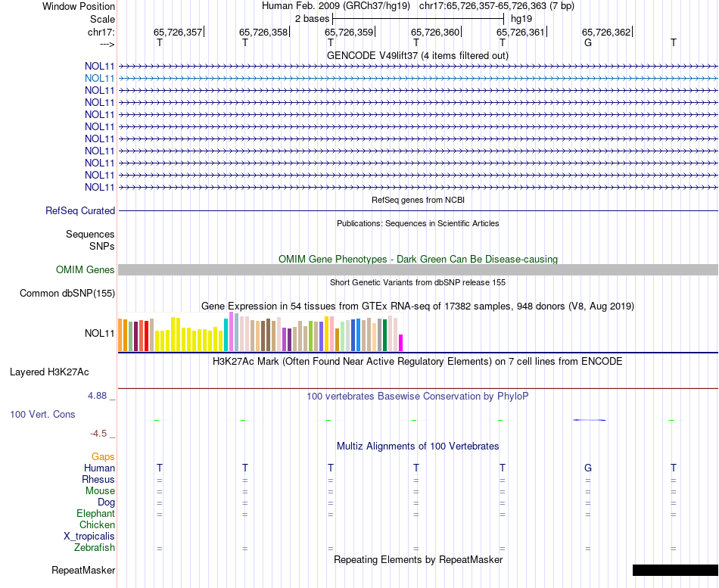Click the hg19 text beside scale bar
The height and width of the screenshot is (588, 719).
click(x=521, y=19)
